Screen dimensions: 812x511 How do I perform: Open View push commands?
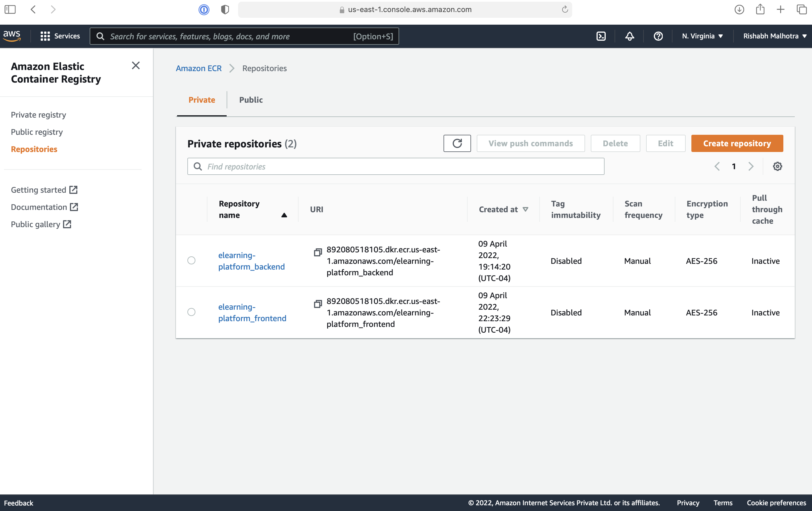pos(530,143)
